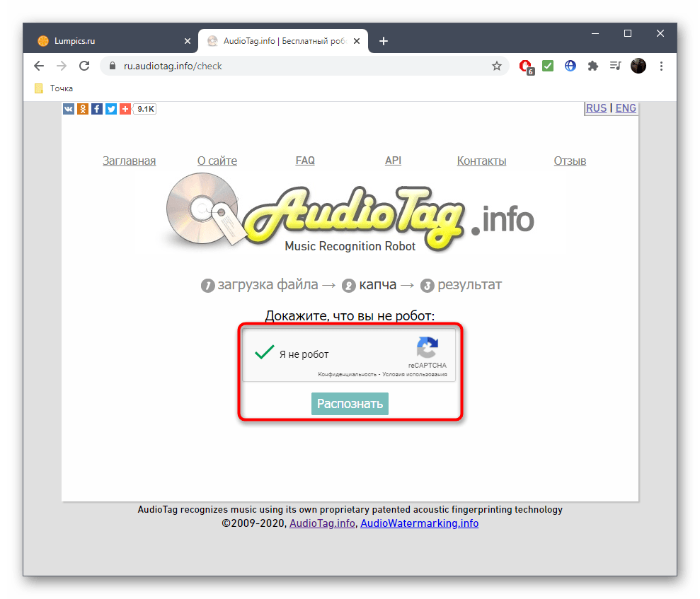
Task: Toggle the "Я не робот" reCAPTCHA checkbox
Action: pyautogui.click(x=264, y=353)
